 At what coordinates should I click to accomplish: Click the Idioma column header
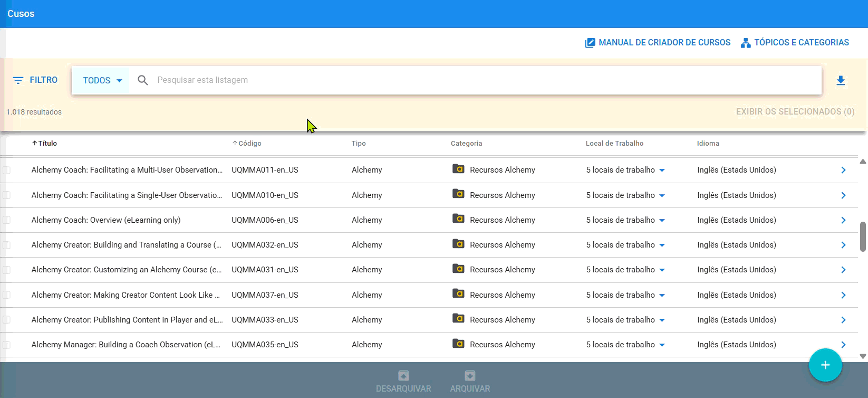(x=708, y=144)
